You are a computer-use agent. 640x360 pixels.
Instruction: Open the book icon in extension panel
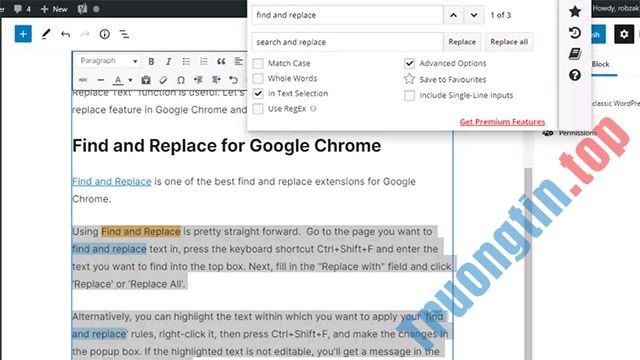[575, 54]
